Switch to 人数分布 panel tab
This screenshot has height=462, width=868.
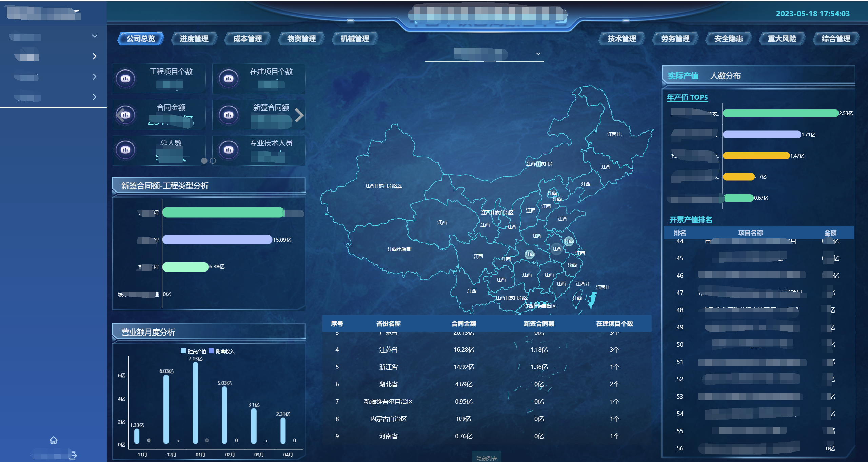click(x=725, y=76)
